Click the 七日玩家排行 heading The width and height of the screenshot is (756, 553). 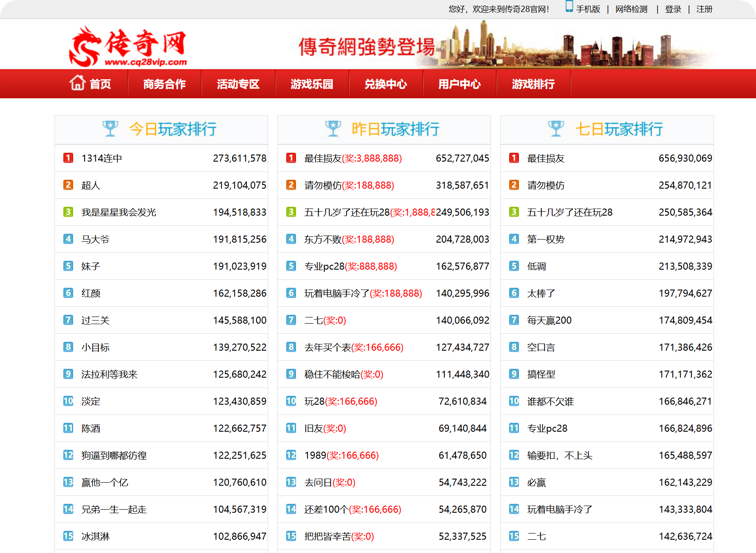click(619, 129)
